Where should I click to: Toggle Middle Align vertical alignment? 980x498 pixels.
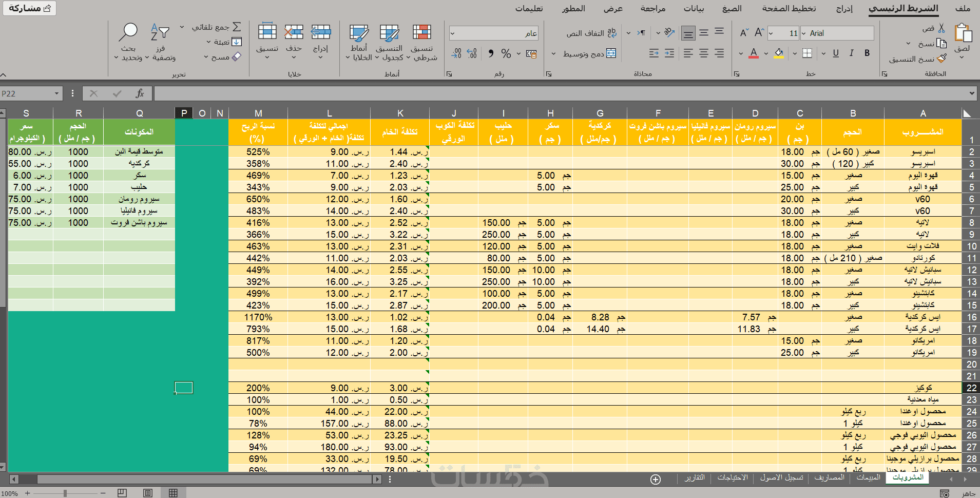[704, 33]
